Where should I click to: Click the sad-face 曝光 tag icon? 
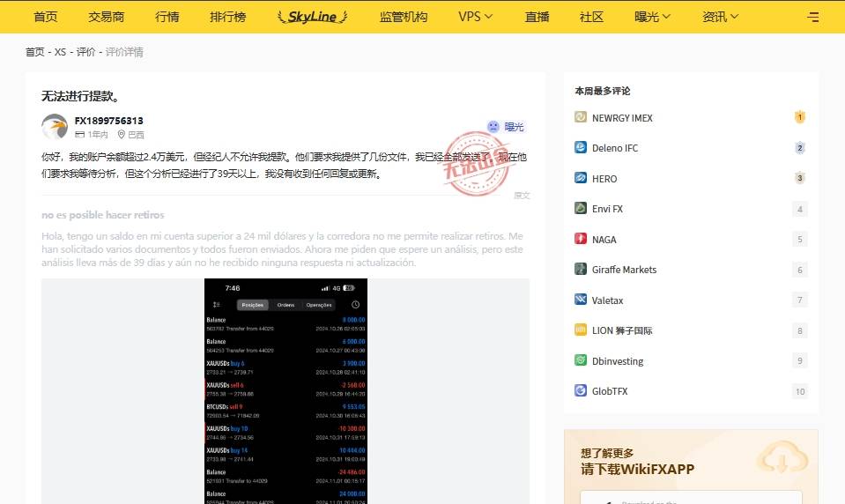coord(493,127)
